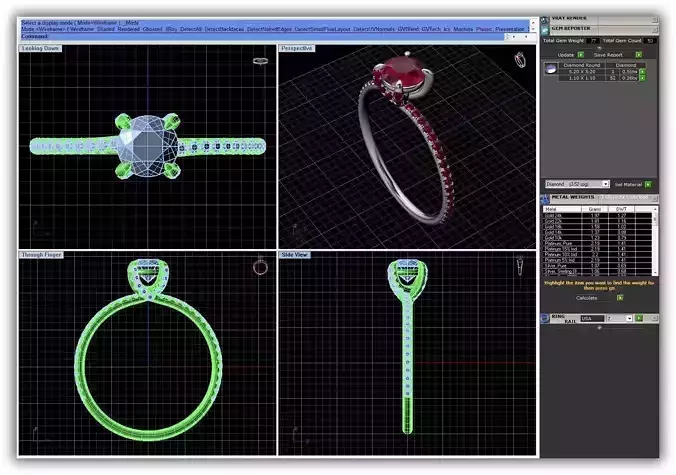The width and height of the screenshot is (676, 475).
Task: Click ring icon in Side View viewport corner
Action: click(x=520, y=266)
